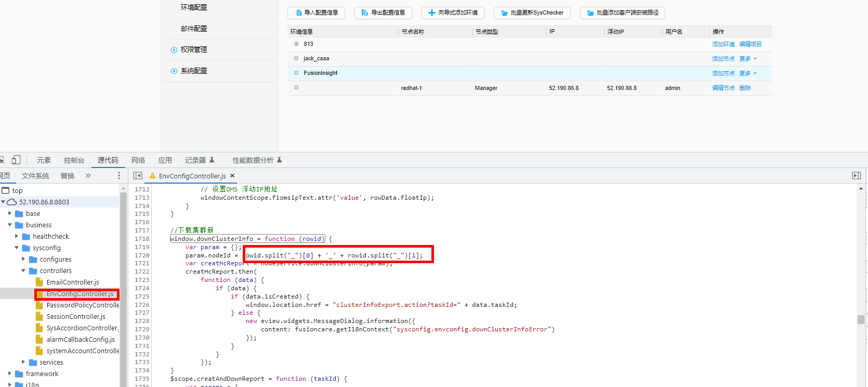Open systemAccountController file in the tree
The width and height of the screenshot is (868, 387).
83,351
